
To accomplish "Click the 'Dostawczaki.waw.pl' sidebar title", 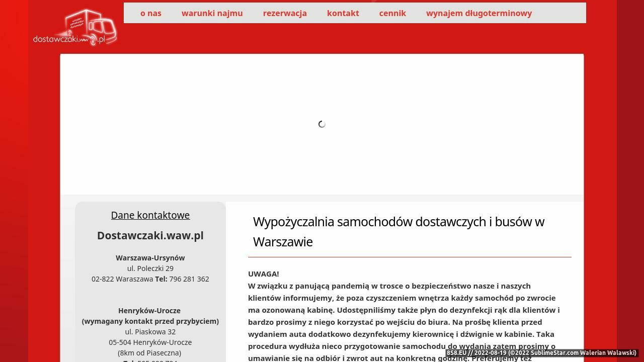I will (x=150, y=235).
